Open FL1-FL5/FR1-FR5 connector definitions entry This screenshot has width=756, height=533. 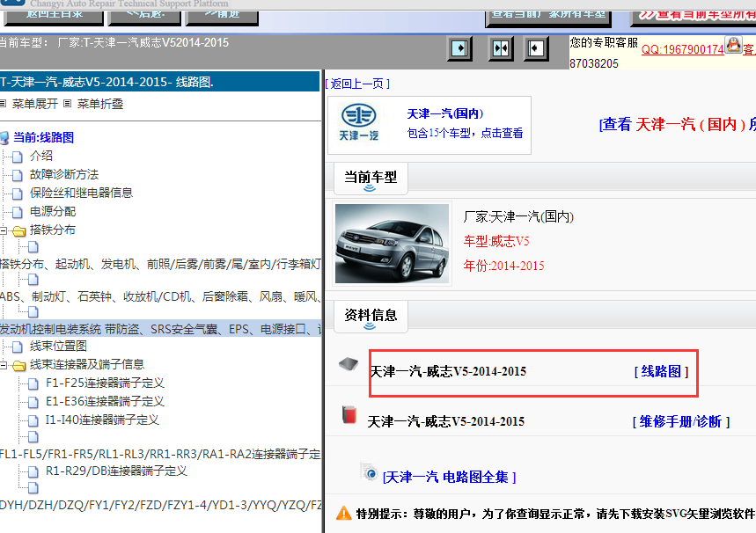coord(160,454)
